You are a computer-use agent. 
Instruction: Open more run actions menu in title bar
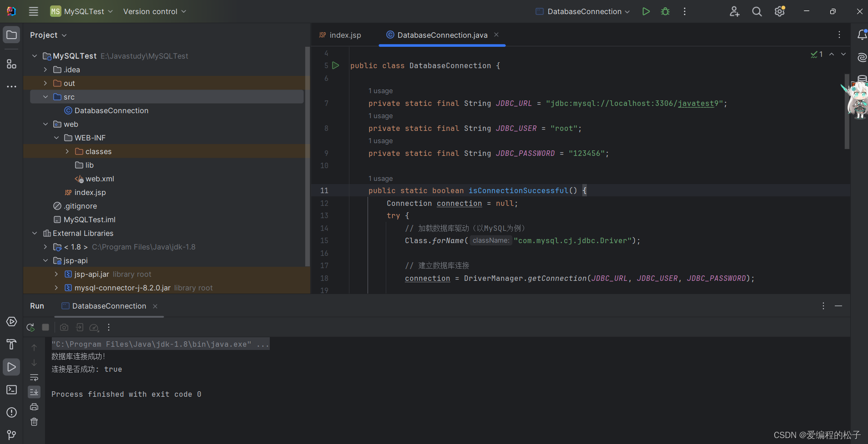coord(685,11)
